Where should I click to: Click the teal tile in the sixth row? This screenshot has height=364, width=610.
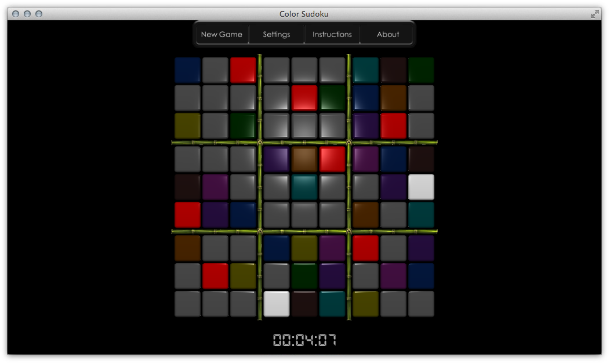[x=422, y=215]
